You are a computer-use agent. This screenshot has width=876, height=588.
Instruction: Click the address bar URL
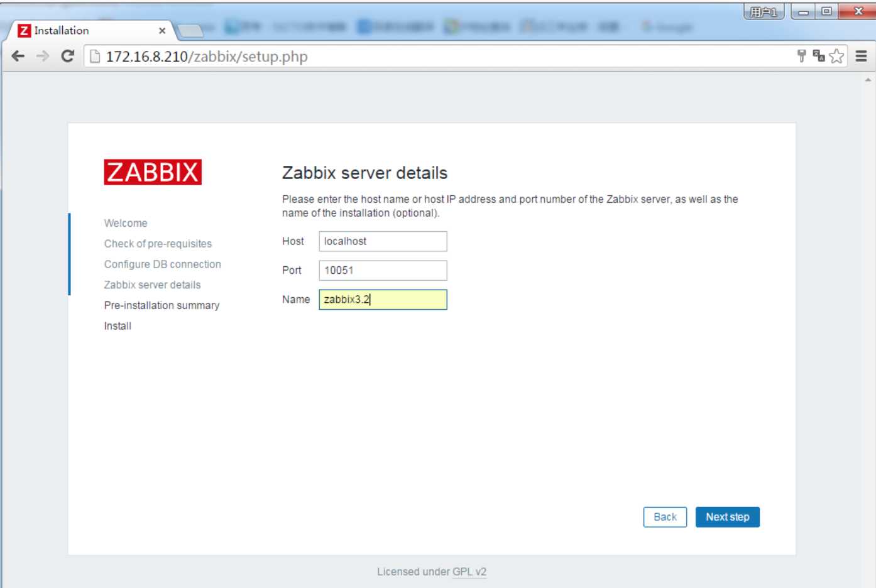[x=207, y=57]
